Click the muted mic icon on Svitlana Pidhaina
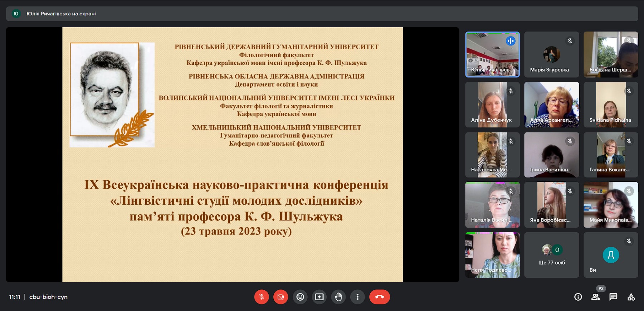The image size is (644, 311). tap(629, 91)
